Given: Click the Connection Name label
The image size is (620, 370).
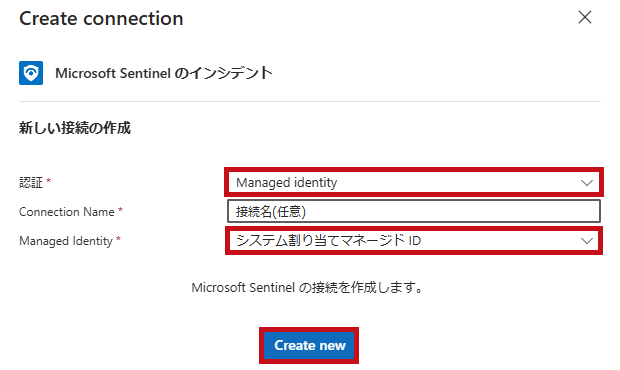Looking at the screenshot, I should tap(66, 212).
